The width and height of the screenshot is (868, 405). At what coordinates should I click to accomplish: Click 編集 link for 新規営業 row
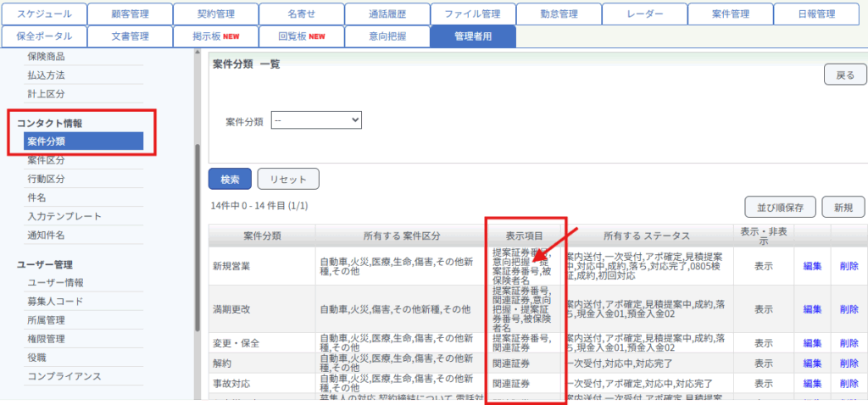[x=812, y=265]
